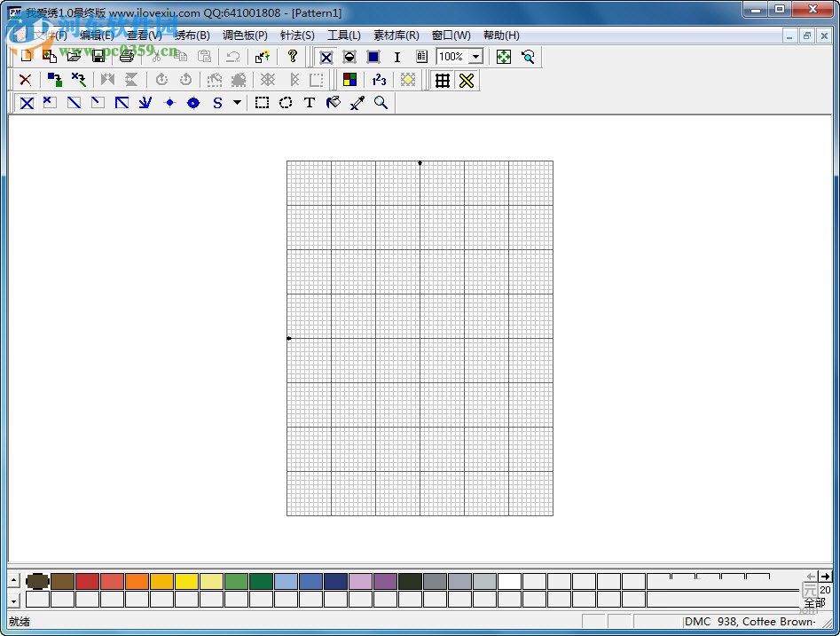This screenshot has height=636, width=840.
Task: Open the 素材库(R) menu
Action: coord(396,35)
